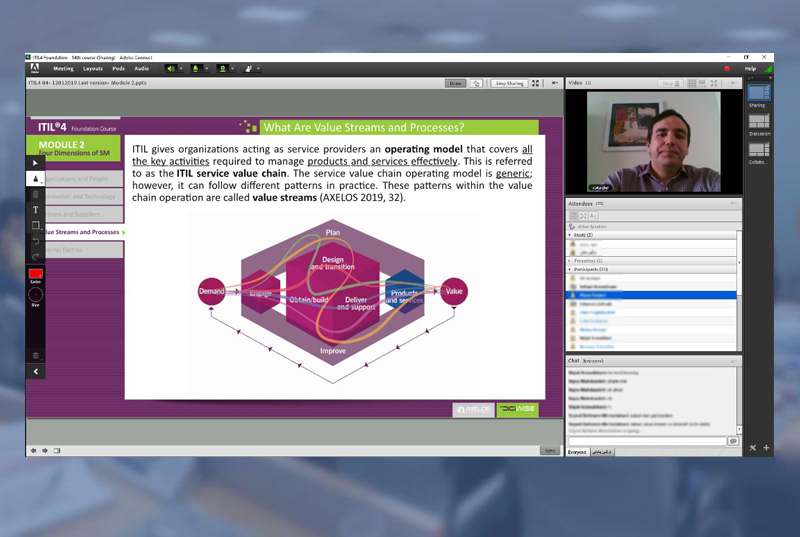Open the Video pod options menu
This screenshot has width=800, height=537.
[733, 83]
